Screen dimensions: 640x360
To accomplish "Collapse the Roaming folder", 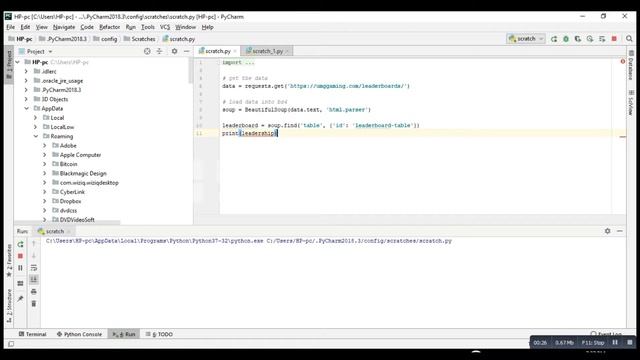I will [36, 136].
